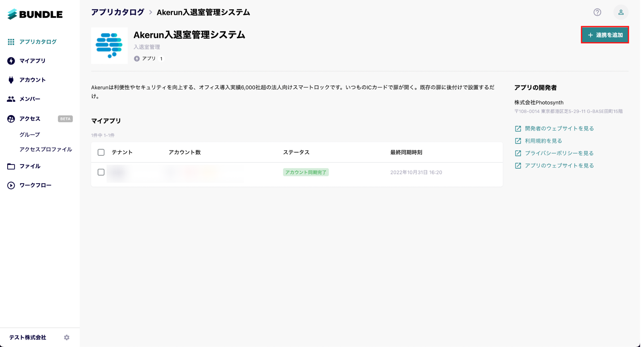The image size is (644, 347).
Task: Click the アクセス globe icon
Action: (x=11, y=119)
